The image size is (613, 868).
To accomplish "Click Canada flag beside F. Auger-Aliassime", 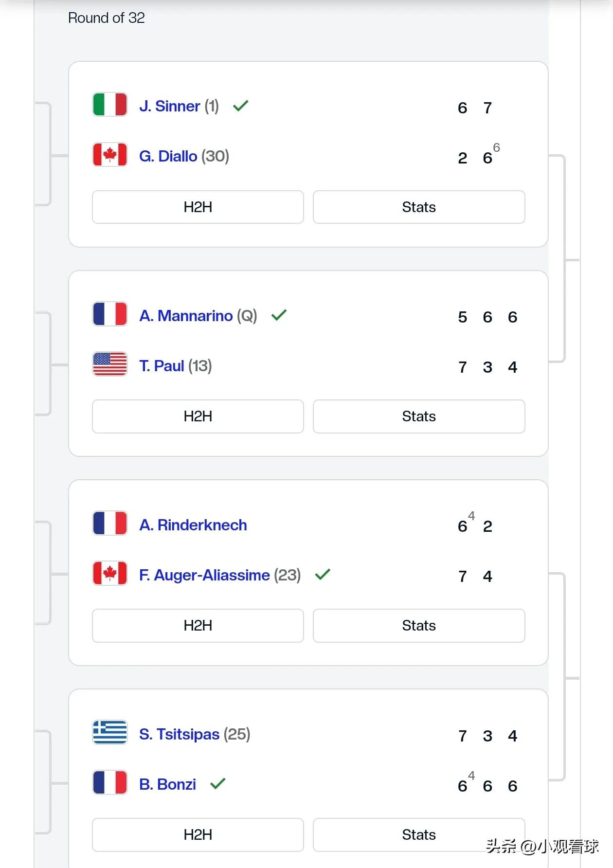I will 110,574.
